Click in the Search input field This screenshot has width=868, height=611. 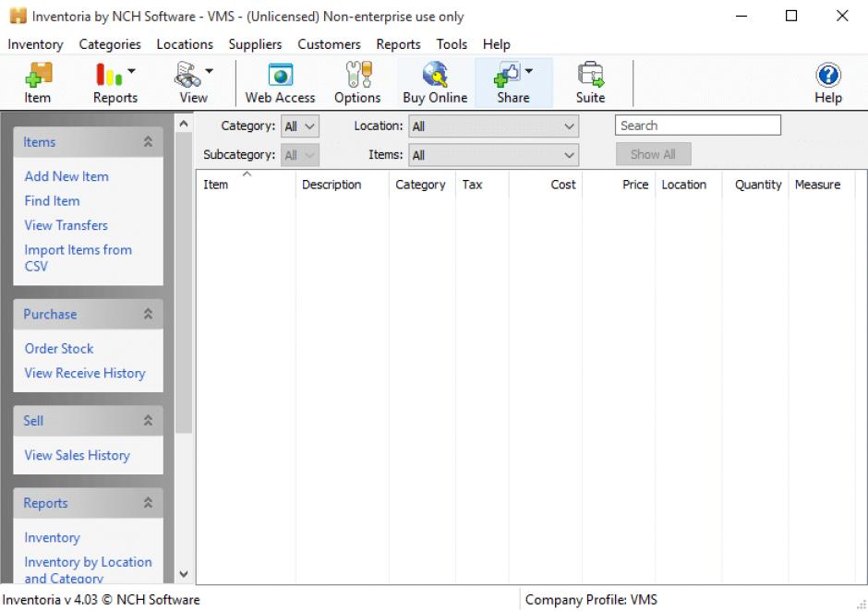tap(698, 126)
